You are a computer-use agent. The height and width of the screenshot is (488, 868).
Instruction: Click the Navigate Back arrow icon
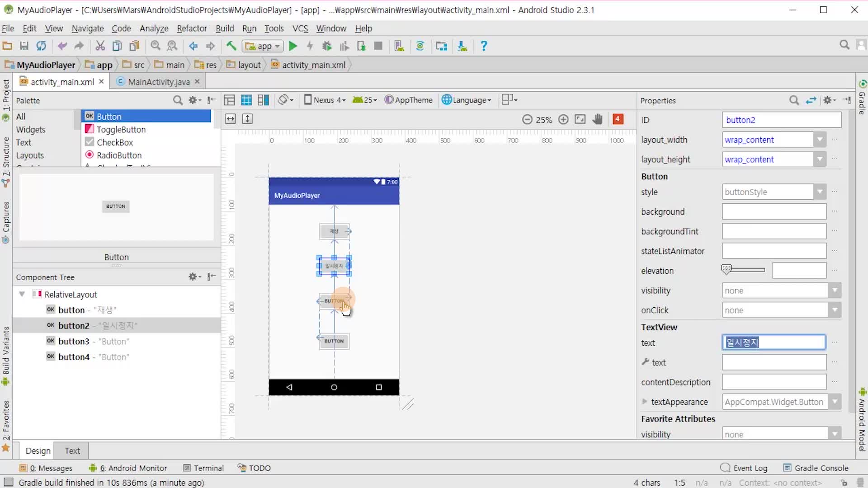[x=193, y=46]
